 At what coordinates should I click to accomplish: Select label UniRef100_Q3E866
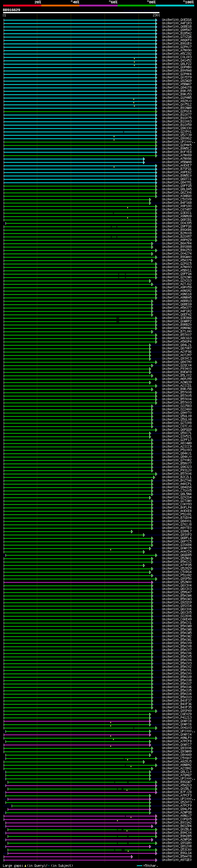[x=176, y=318]
